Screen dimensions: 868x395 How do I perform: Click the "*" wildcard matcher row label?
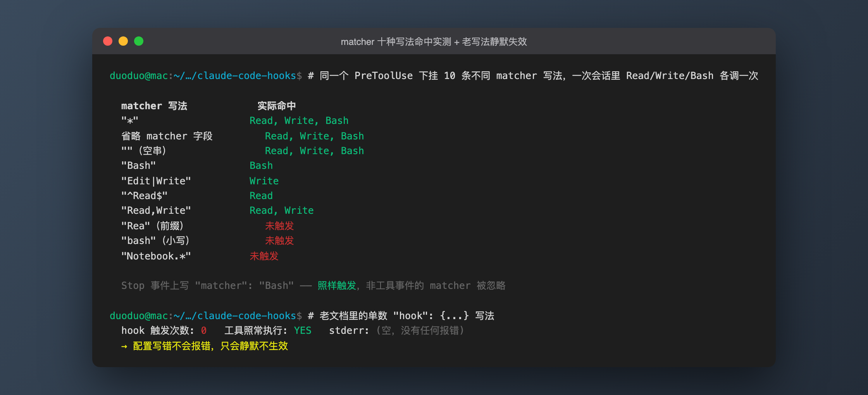pyautogui.click(x=130, y=120)
